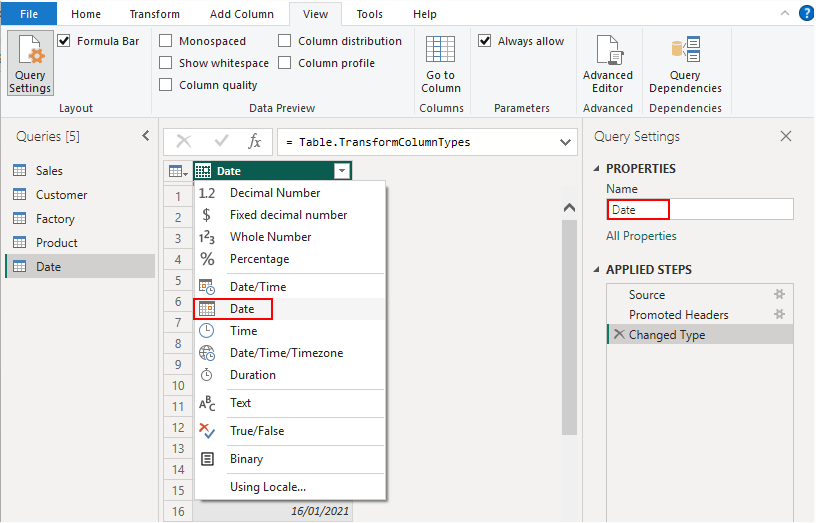Click the fx insert step icon
Viewport: 816px width, 523px height.
254,141
